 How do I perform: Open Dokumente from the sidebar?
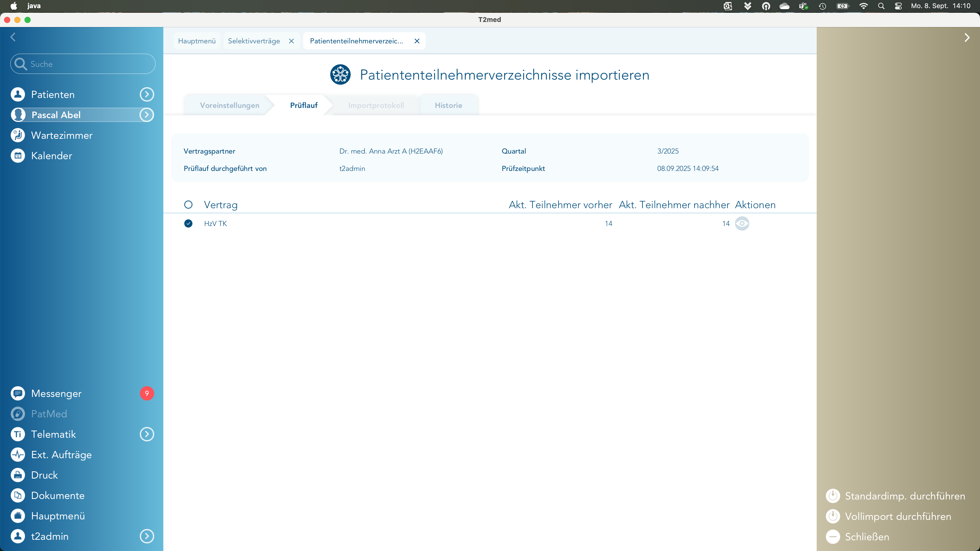tap(57, 495)
